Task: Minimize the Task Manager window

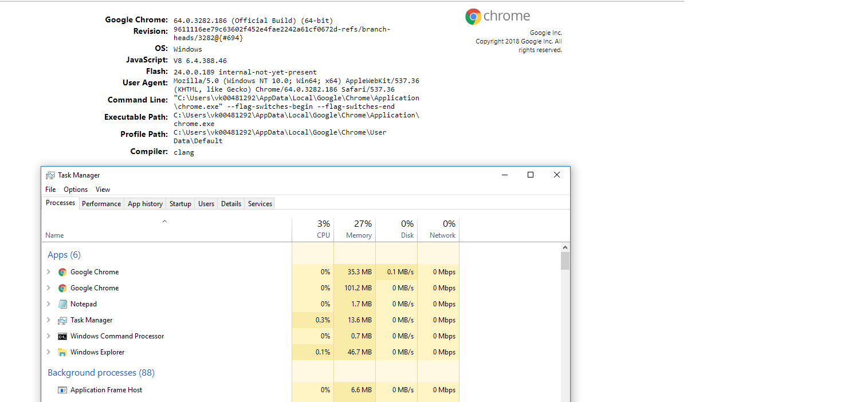Action: [504, 175]
